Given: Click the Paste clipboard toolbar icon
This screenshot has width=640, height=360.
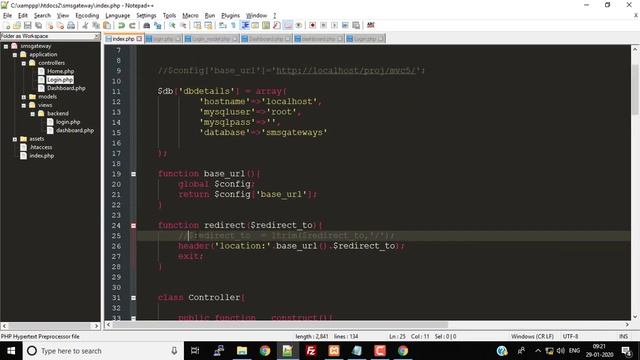Looking at the screenshot, I should click(107, 25).
